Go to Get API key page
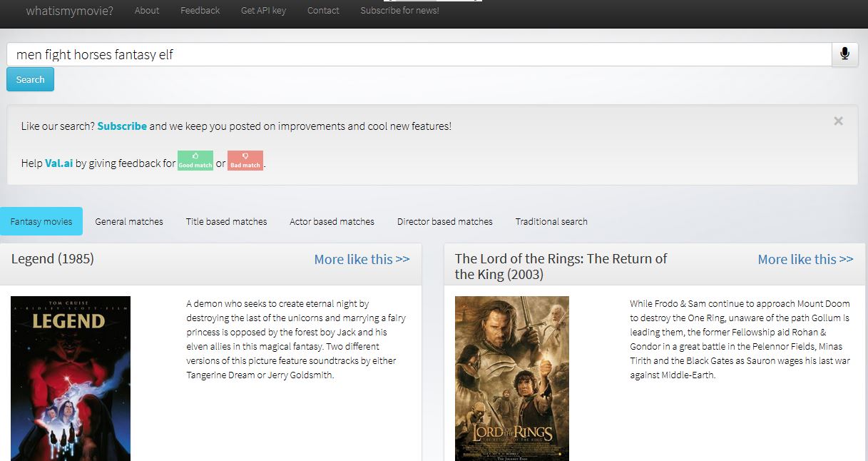This screenshot has width=868, height=461. pos(263,11)
